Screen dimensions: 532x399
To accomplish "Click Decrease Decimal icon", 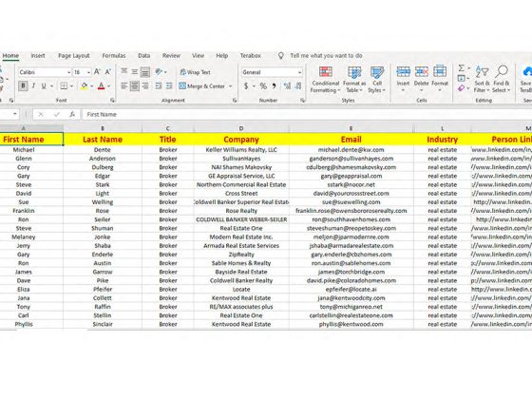I will click(x=298, y=86).
